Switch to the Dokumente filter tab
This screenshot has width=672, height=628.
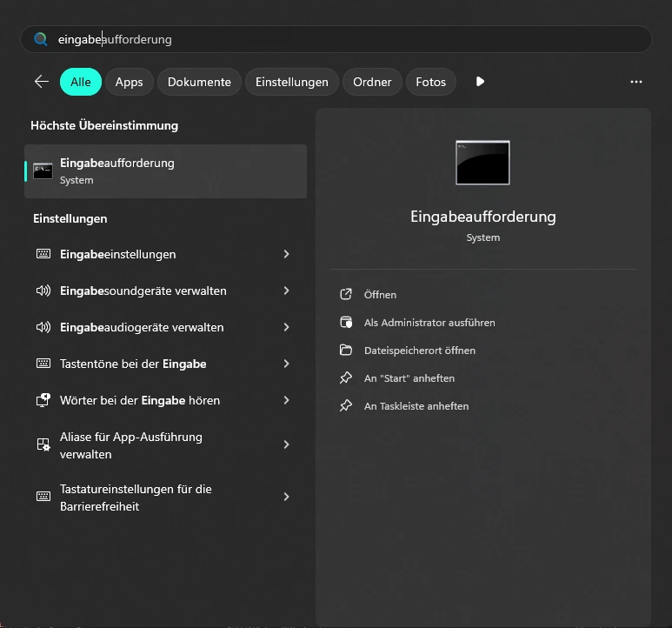tap(199, 82)
